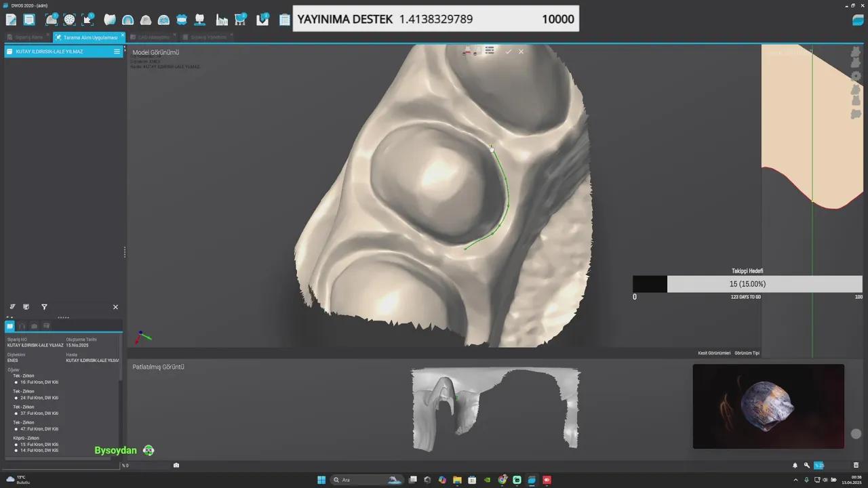The width and height of the screenshot is (868, 488).
Task: Switch to Tarama Alım Uygulaması tab
Action: (x=90, y=37)
